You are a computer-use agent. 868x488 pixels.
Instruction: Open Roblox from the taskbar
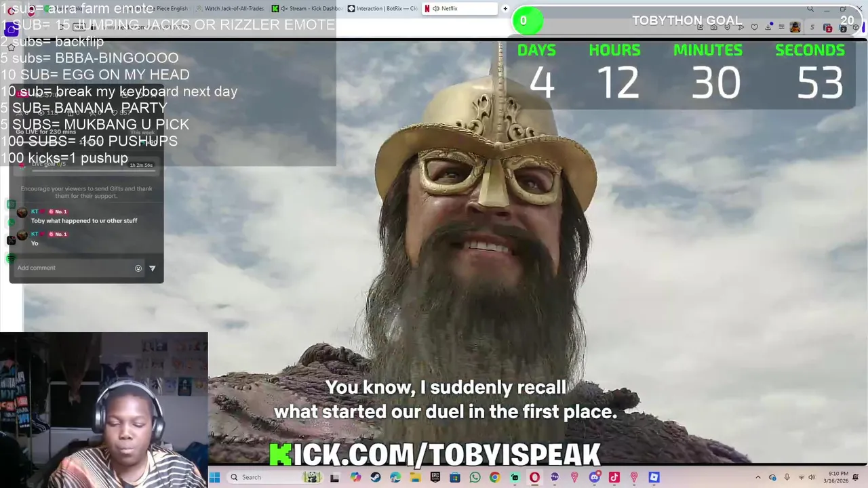pyautogui.click(x=654, y=478)
